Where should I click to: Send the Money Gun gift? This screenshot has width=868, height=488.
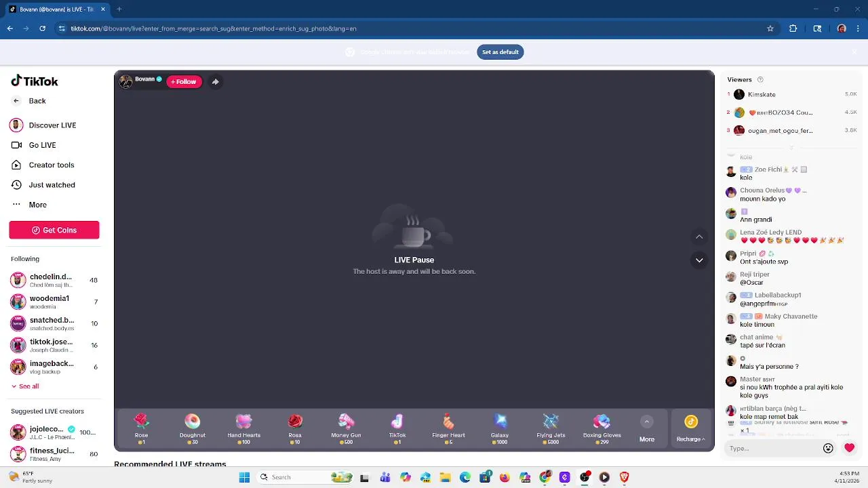point(346,428)
